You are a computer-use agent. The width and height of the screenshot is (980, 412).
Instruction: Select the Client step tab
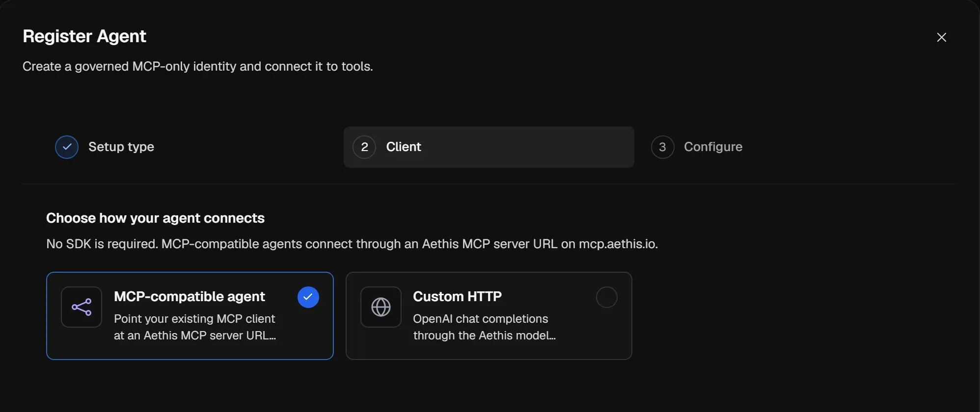pos(489,147)
